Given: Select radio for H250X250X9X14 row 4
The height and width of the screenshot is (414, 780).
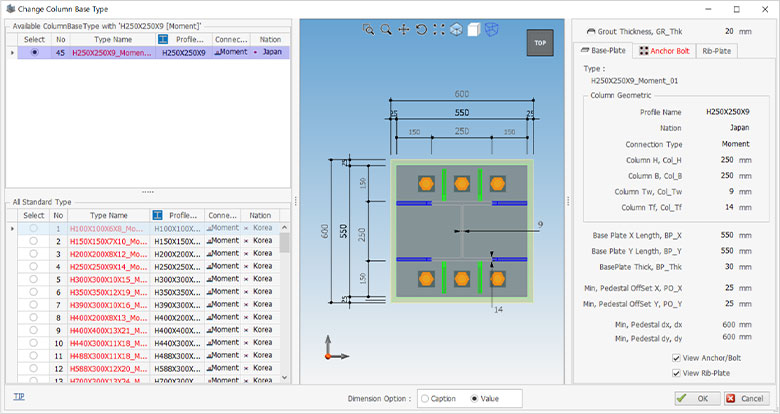Looking at the screenshot, I should point(33,266).
